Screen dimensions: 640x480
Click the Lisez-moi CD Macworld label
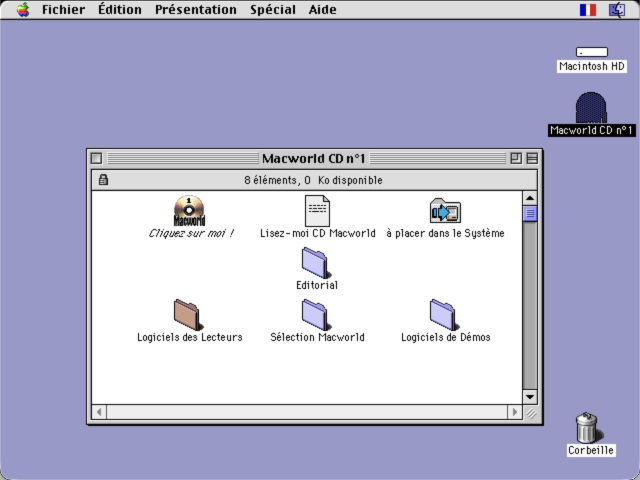tap(318, 233)
